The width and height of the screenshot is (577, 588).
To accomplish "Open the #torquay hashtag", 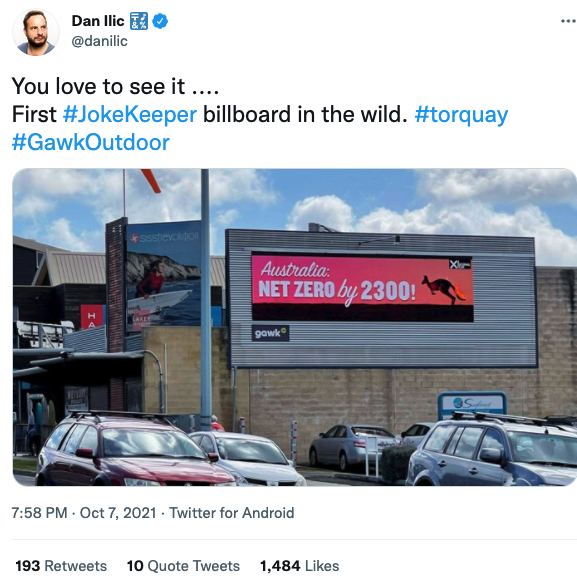I will (x=461, y=115).
